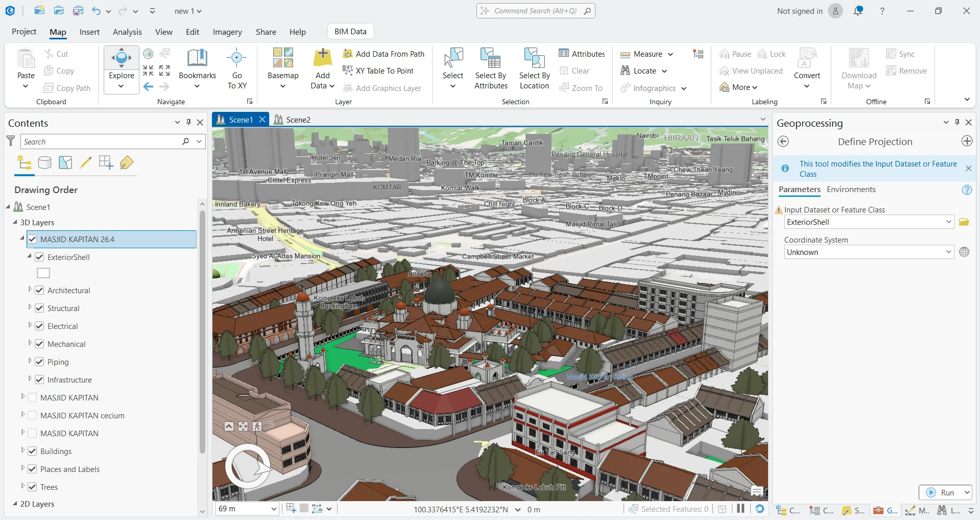980x520 pixels.
Task: Open the Run button dropdown arrow
Action: (966, 492)
